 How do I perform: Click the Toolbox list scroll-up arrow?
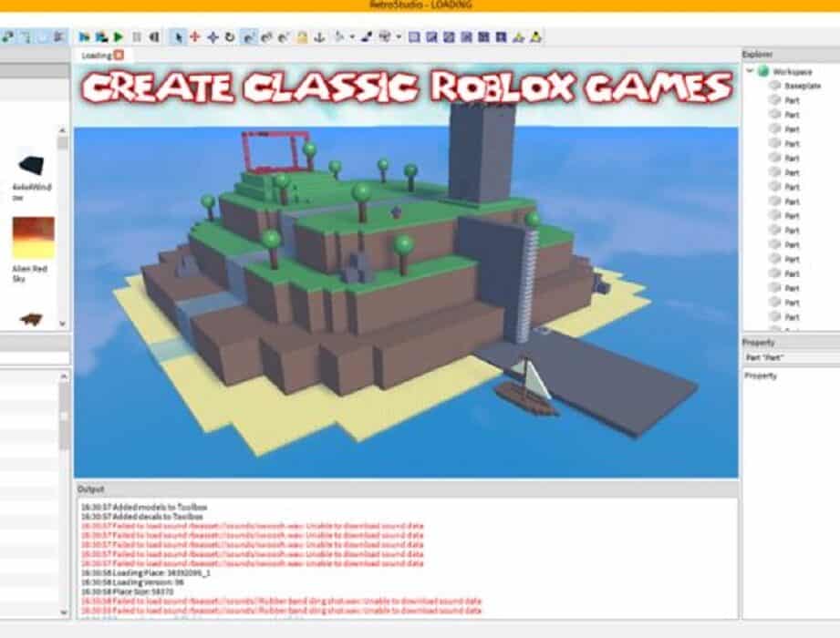tap(63, 130)
